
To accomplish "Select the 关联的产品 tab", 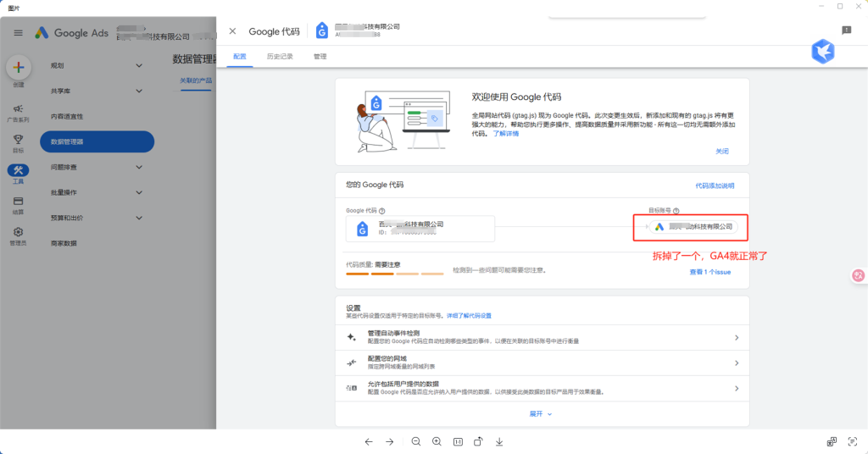I will (196, 80).
